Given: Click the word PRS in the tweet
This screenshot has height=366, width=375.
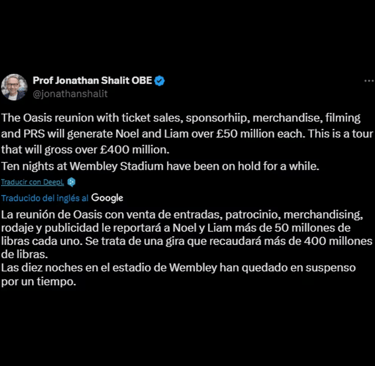Looking at the screenshot, I should (34, 134).
